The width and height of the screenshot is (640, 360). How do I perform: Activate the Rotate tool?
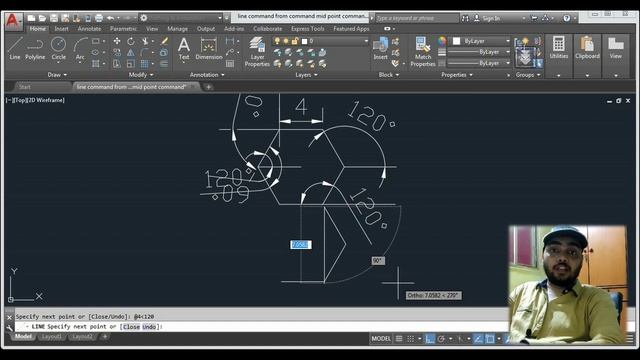point(131,41)
